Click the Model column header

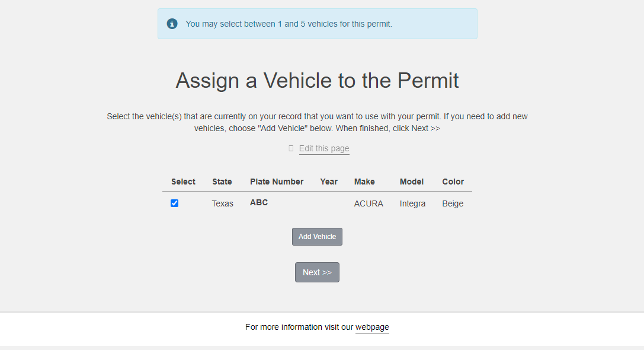point(412,182)
